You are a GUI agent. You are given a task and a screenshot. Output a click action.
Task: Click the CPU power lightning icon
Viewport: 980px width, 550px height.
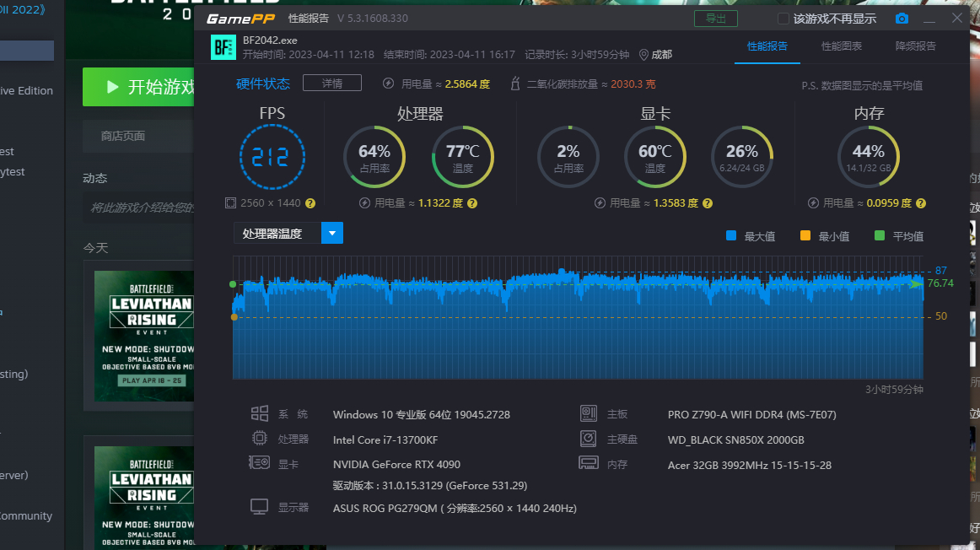coord(364,203)
